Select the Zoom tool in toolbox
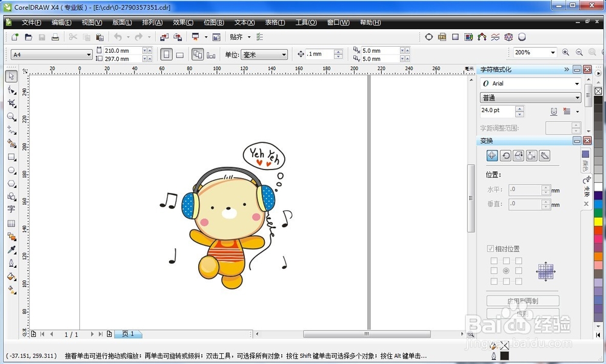Screen dimensions: 606x364 (x=12, y=117)
